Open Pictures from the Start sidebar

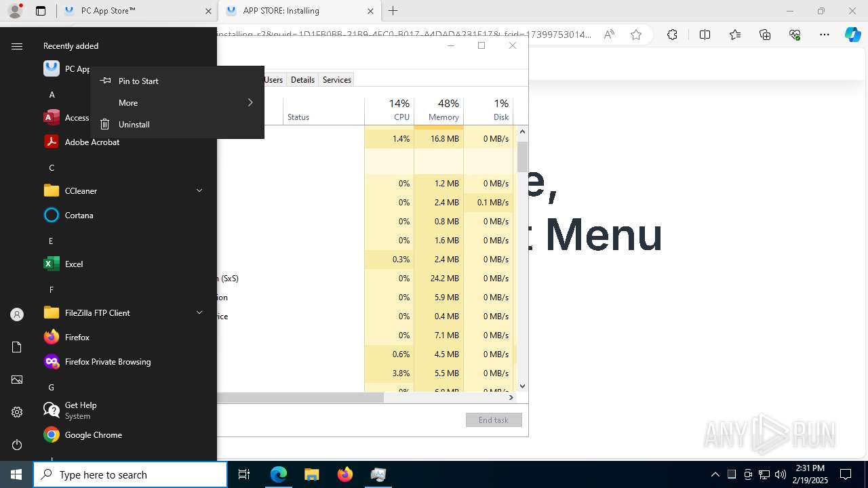[17, 380]
